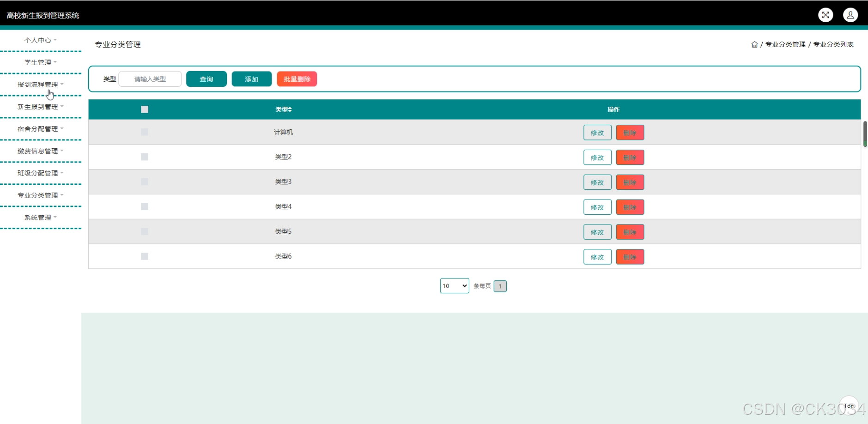Expand the 班级分配管理 sidebar menu

click(x=41, y=173)
